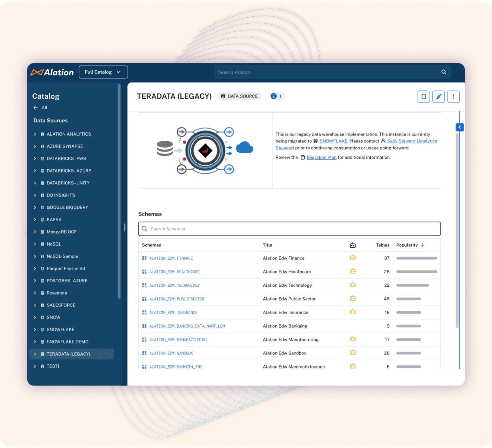Viewport: 492px width, 448px height.
Task: Open the compose/edit feather icon
Action: point(438,96)
